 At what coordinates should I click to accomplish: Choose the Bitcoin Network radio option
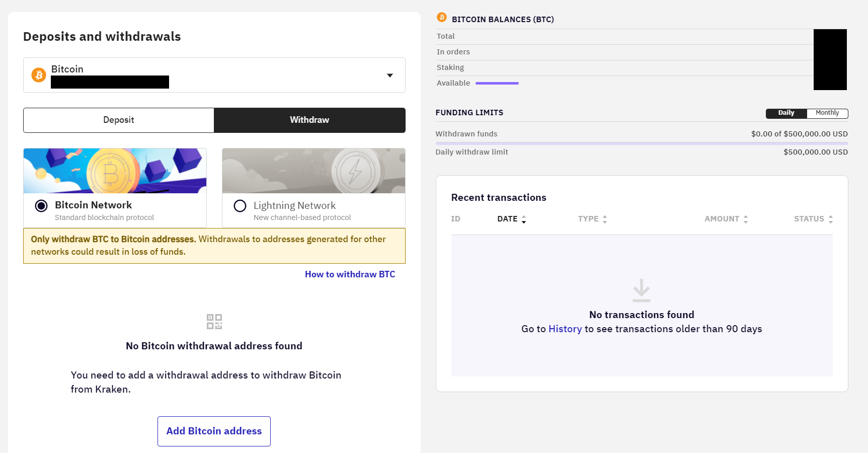tap(41, 206)
